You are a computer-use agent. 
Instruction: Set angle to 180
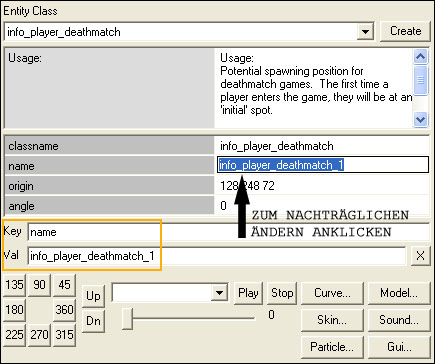(14, 310)
